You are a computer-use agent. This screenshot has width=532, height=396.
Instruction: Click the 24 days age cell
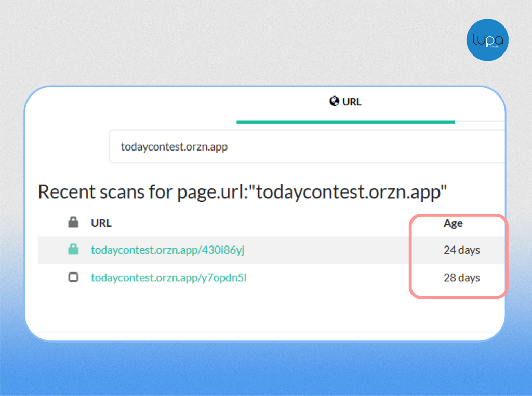tap(462, 250)
